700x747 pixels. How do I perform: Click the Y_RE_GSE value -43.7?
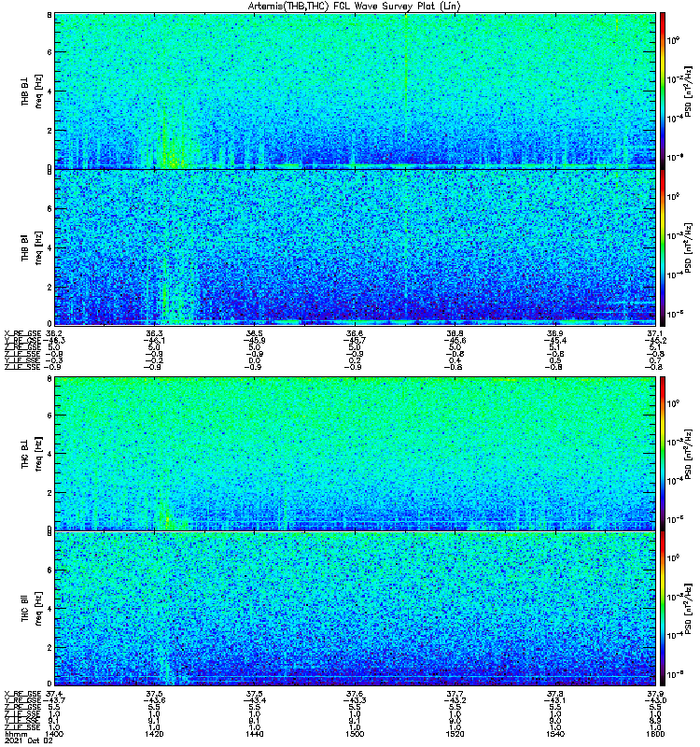click(x=54, y=700)
